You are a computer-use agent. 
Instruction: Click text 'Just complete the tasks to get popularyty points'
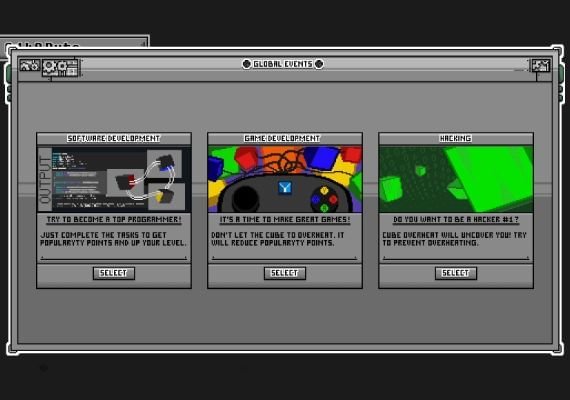114,239
